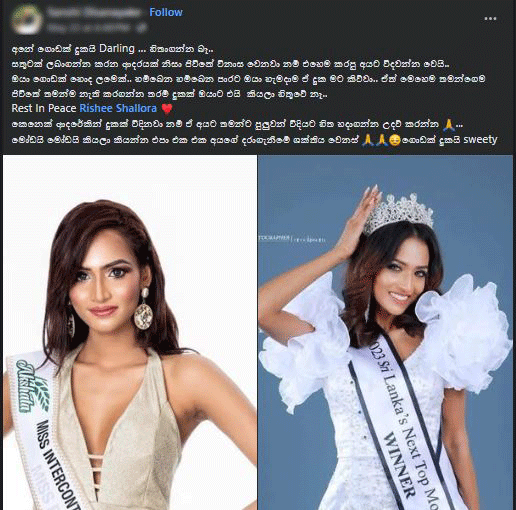
Task: Click the blurred post timestamp
Action: (91, 28)
